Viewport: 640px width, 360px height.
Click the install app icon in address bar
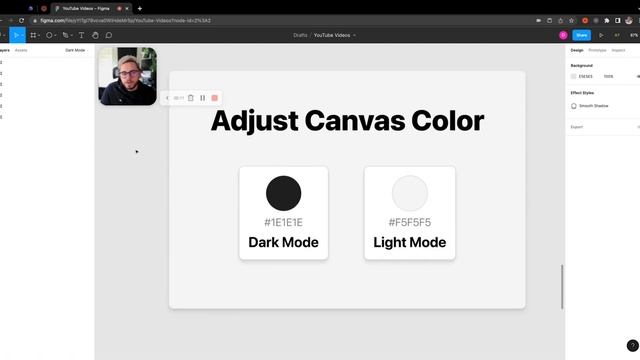click(549, 20)
